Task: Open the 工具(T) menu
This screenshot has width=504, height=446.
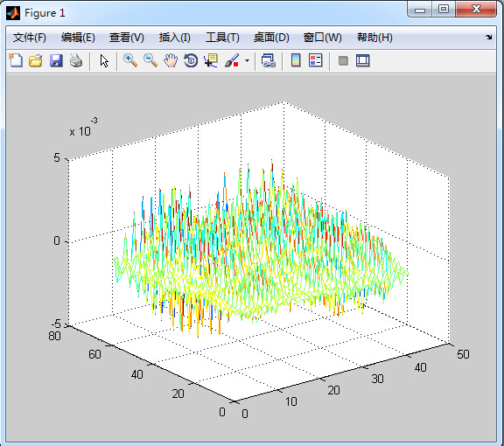Action: tap(222, 38)
